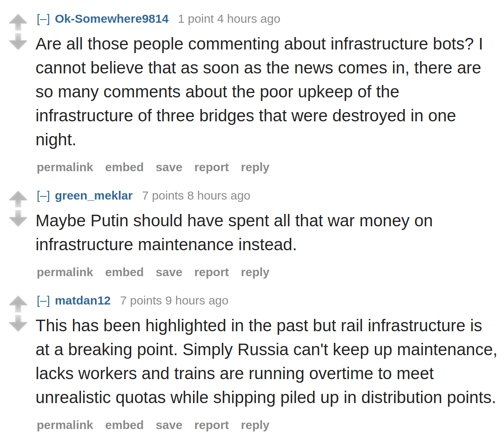Upvote green_meklar's comment
This screenshot has width=504, height=439.
[x=18, y=199]
